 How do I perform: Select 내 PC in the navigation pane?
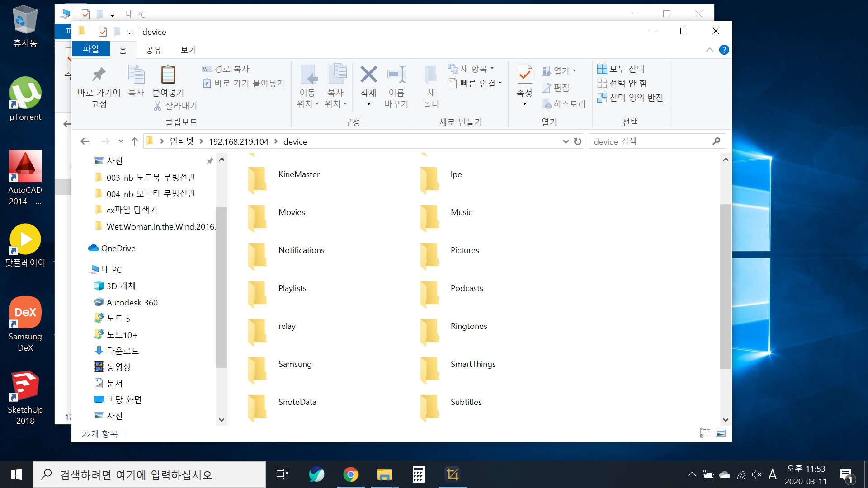tap(106, 269)
